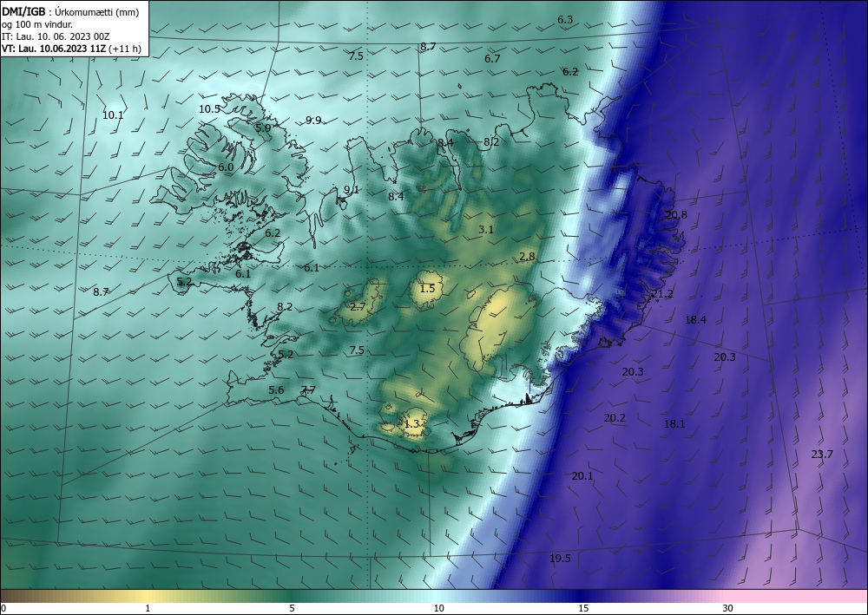Click the 6.3 value on the map
The image size is (868, 615).
565,20
